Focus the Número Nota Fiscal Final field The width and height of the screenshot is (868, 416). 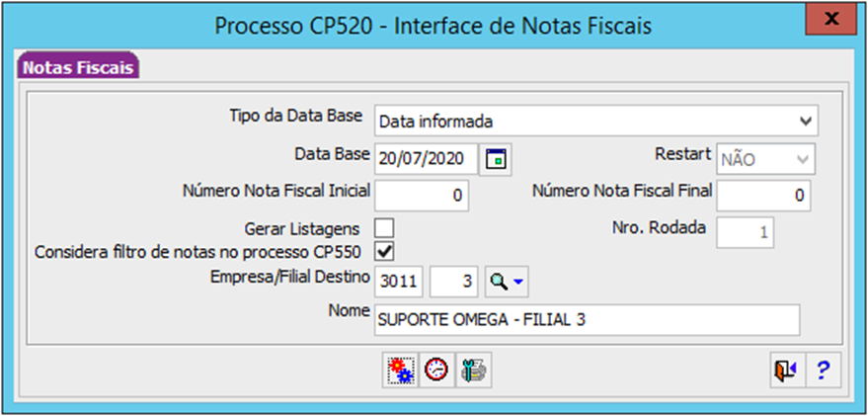coord(763,196)
